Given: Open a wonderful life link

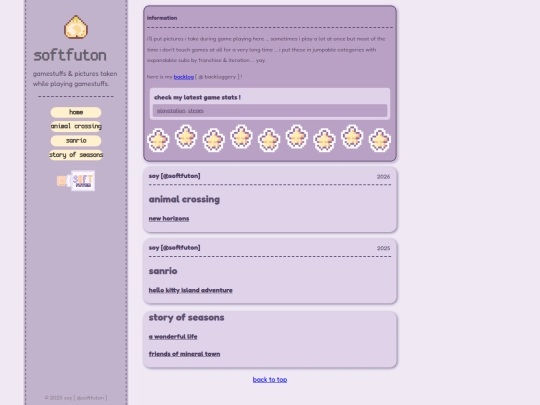Looking at the screenshot, I should (173, 336).
